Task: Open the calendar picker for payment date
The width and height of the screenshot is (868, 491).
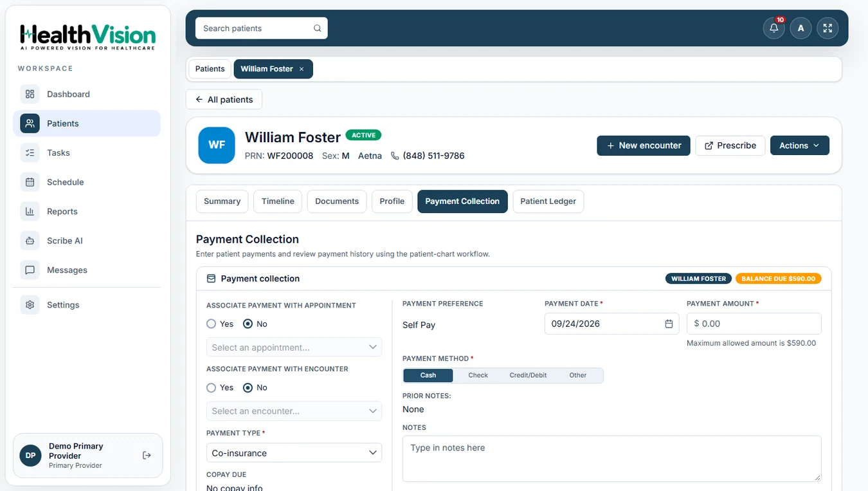Action: (x=669, y=324)
